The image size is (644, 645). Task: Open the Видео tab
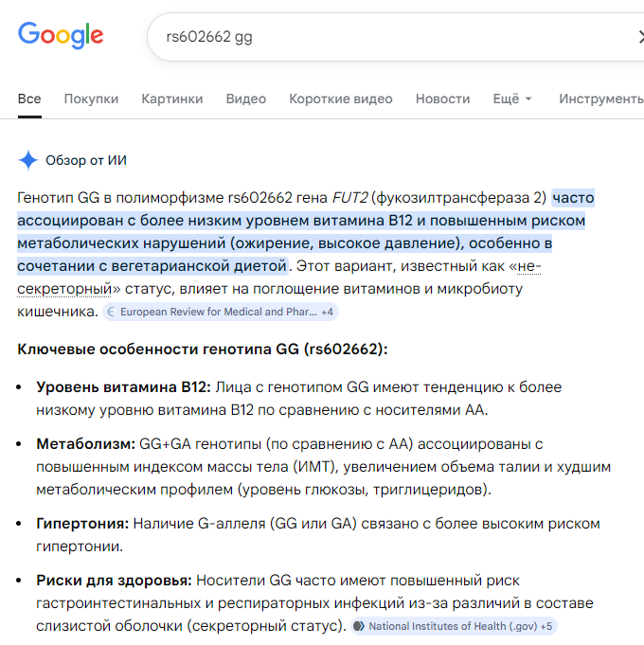coord(246,99)
